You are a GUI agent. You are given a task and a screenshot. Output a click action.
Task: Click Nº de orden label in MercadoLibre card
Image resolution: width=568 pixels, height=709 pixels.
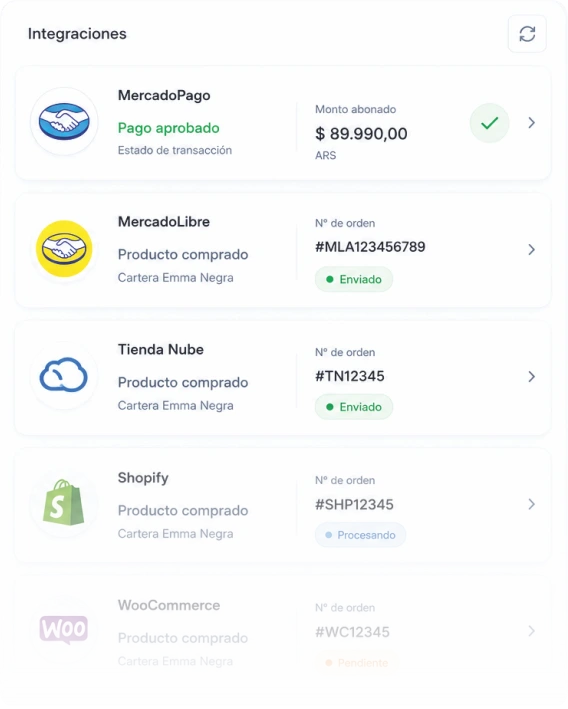[345, 223]
